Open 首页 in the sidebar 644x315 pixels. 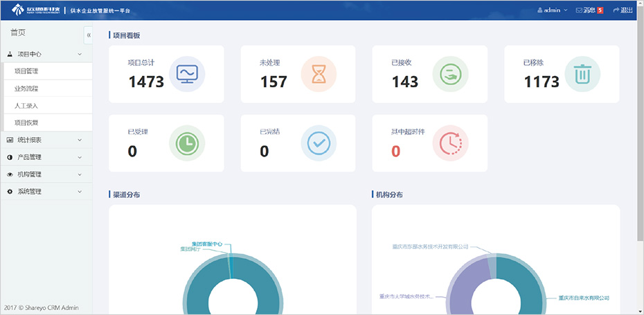18,33
